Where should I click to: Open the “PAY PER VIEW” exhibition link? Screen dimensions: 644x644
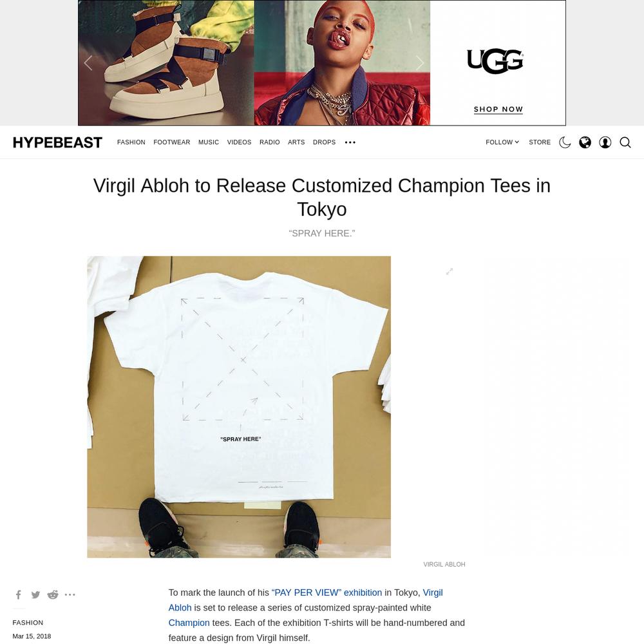point(327,592)
